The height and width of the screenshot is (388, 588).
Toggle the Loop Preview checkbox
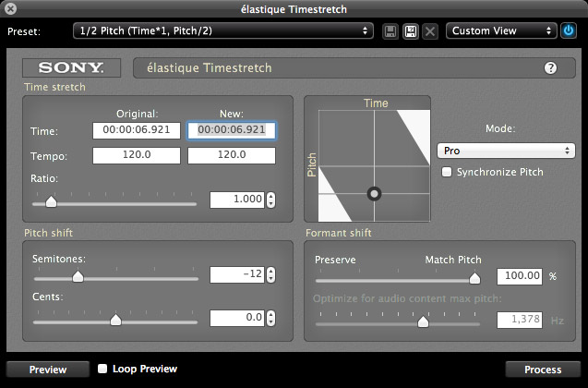click(103, 369)
